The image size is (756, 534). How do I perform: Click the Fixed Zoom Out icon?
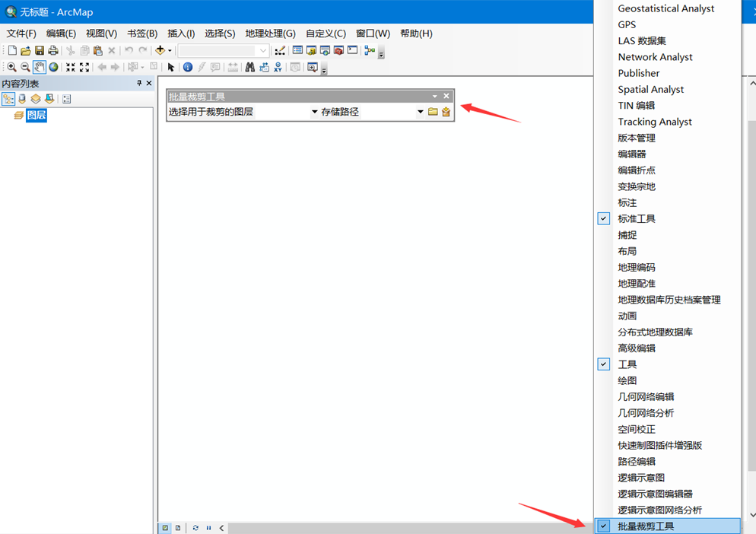point(84,67)
